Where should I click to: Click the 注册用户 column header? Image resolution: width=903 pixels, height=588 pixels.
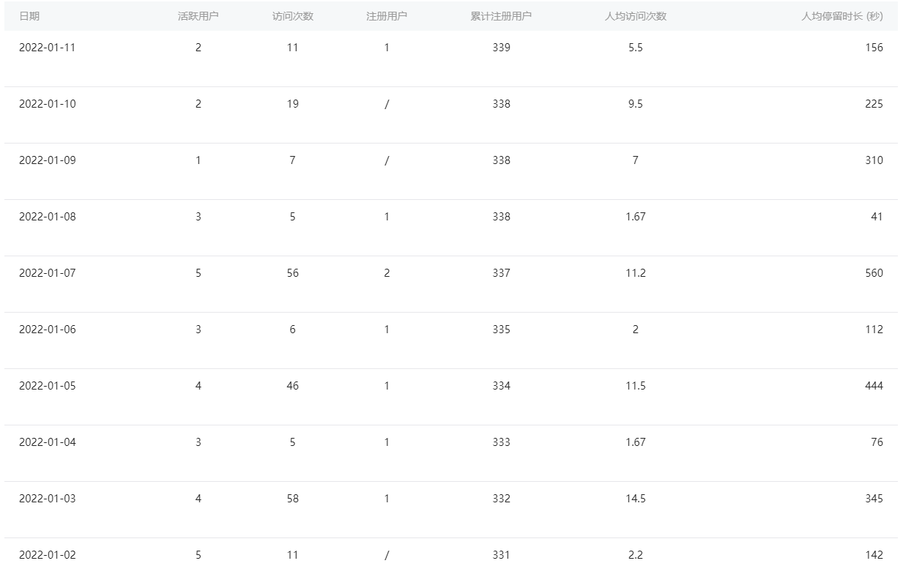click(x=387, y=16)
